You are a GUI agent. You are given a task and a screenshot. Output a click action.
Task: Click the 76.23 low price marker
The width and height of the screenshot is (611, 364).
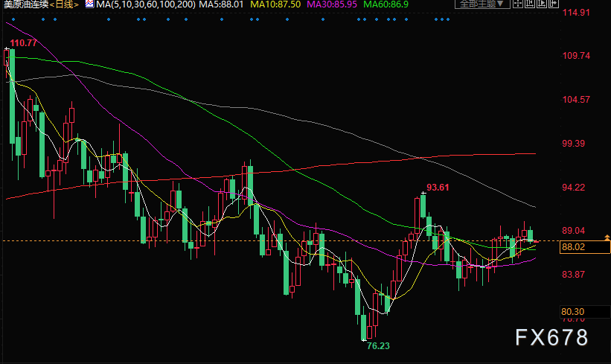(378, 345)
